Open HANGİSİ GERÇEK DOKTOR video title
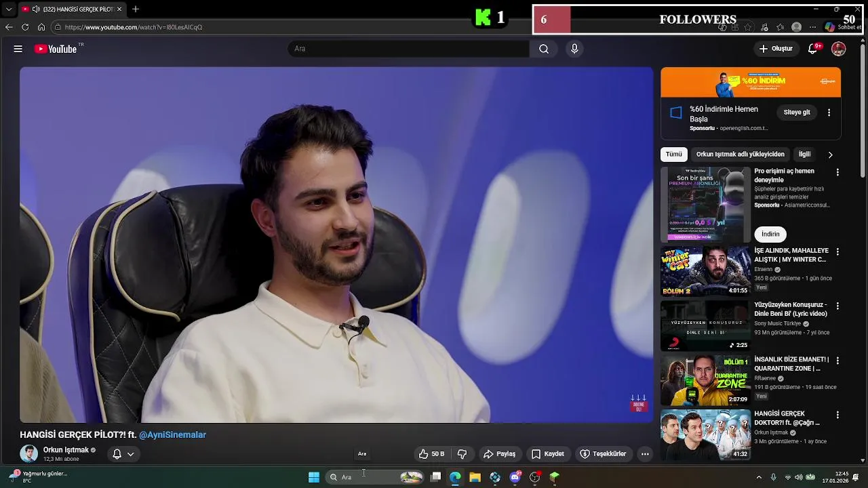This screenshot has height=488, width=868. click(787, 418)
